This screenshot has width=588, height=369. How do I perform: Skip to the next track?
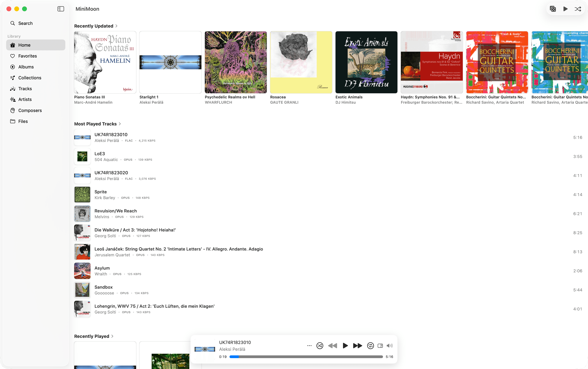pyautogui.click(x=357, y=346)
